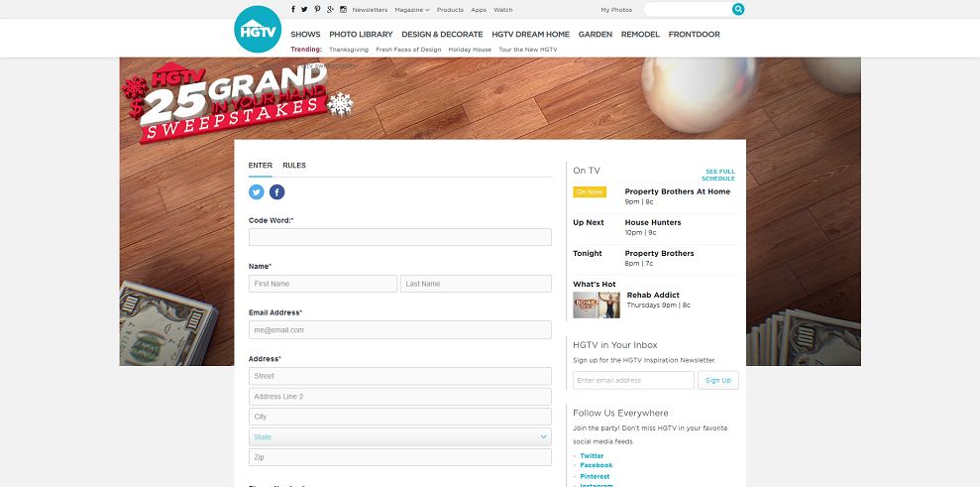Open REMODEL menu

pyautogui.click(x=640, y=35)
